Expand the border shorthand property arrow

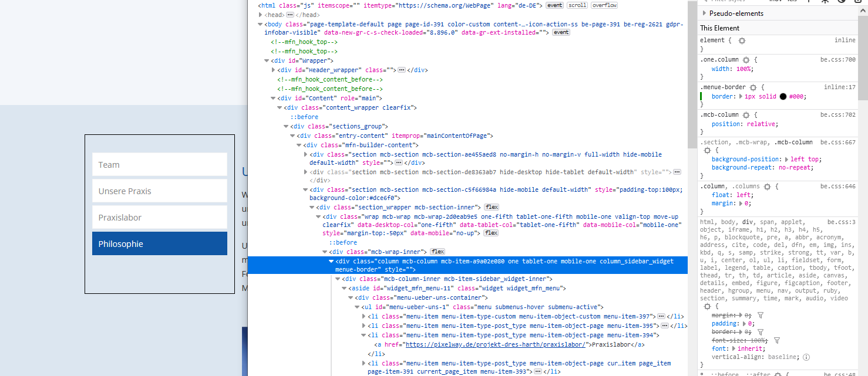(740, 96)
